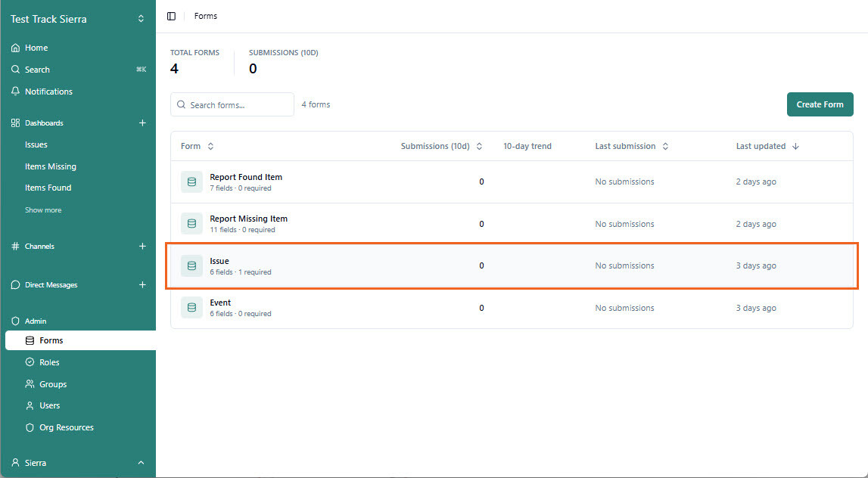Screen dimensions: 868x478
Task: Click the Roles checkmark icon
Action: click(30, 362)
